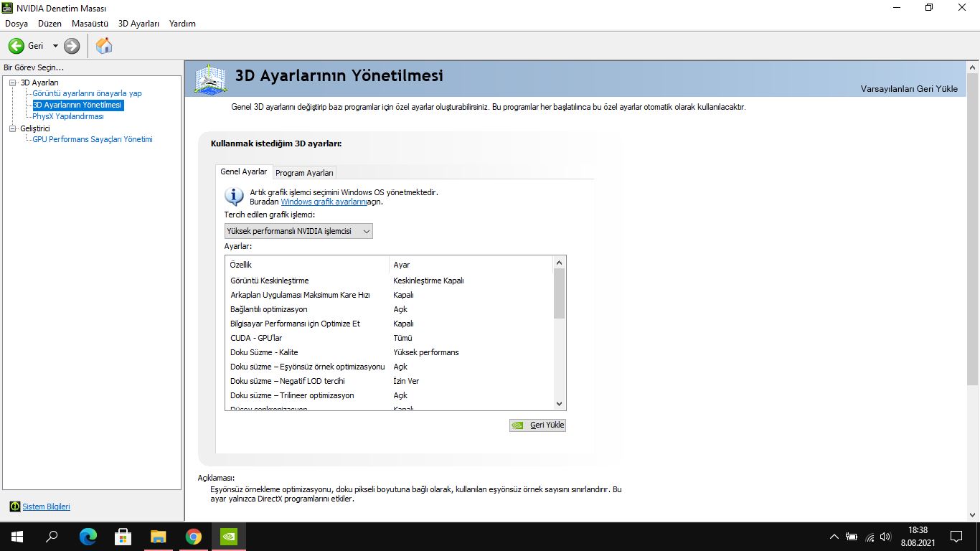This screenshot has width=980, height=551.
Task: Click the main page scroll-up arrow
Action: (973, 67)
